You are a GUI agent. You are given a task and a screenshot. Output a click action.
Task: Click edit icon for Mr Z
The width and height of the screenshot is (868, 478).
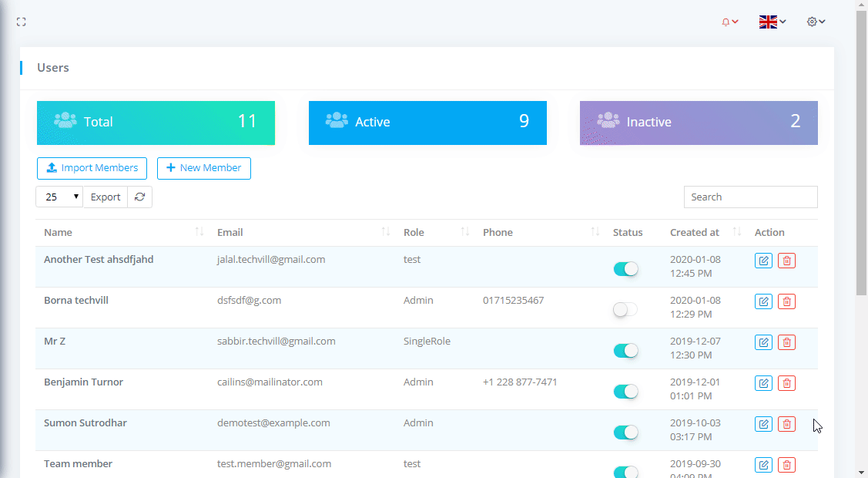click(x=763, y=342)
